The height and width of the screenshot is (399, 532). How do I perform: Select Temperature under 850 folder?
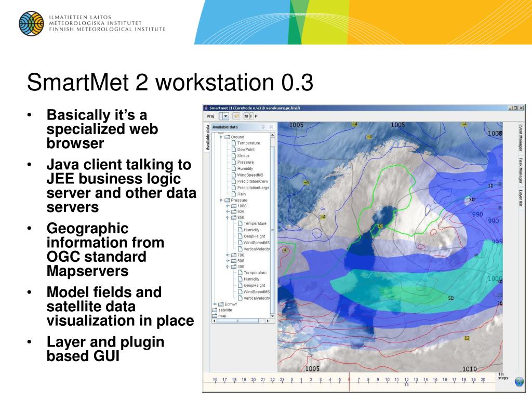(252, 223)
